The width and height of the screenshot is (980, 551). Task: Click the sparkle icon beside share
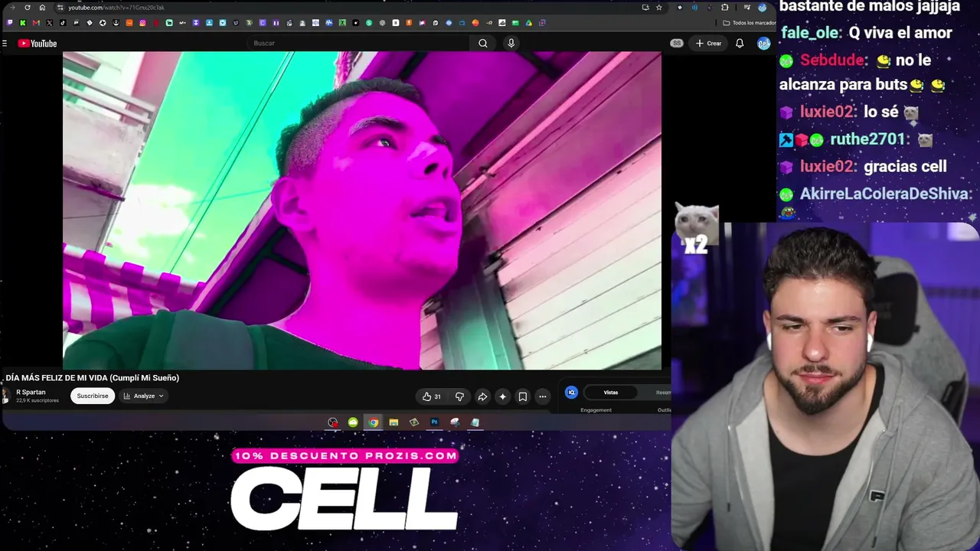(502, 396)
